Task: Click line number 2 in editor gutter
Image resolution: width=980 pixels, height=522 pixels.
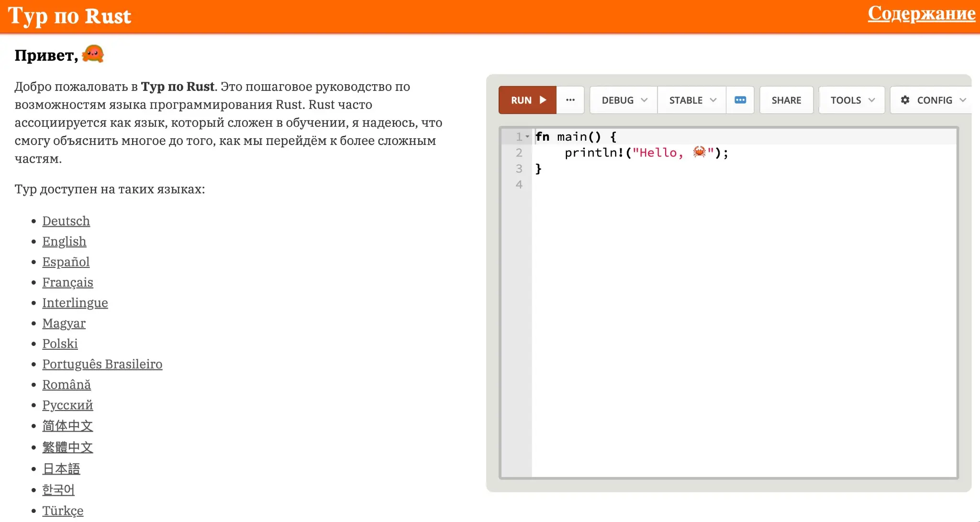Action: (x=519, y=153)
